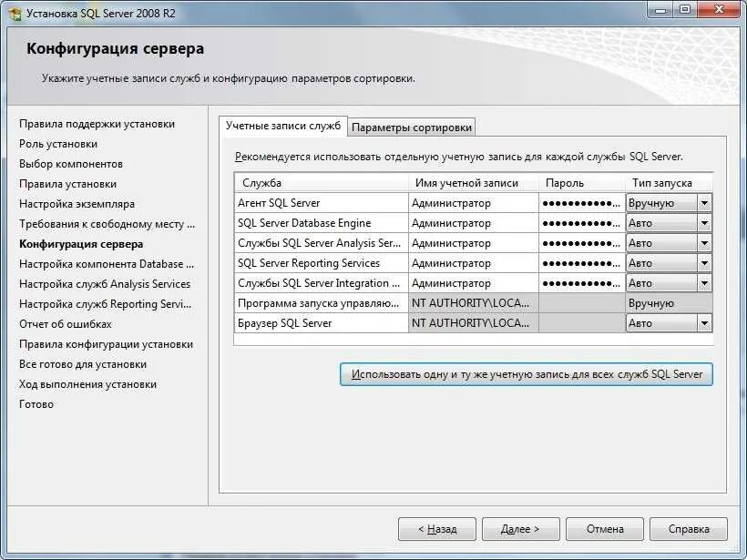Click the Пароль column header
The width and height of the screenshot is (747, 560).
pyautogui.click(x=582, y=183)
